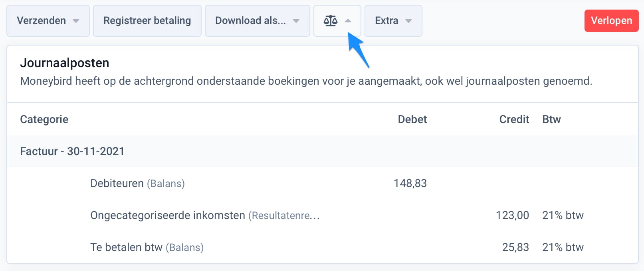
Task: Open the Balans link next to Te betalen btw
Action: click(184, 247)
